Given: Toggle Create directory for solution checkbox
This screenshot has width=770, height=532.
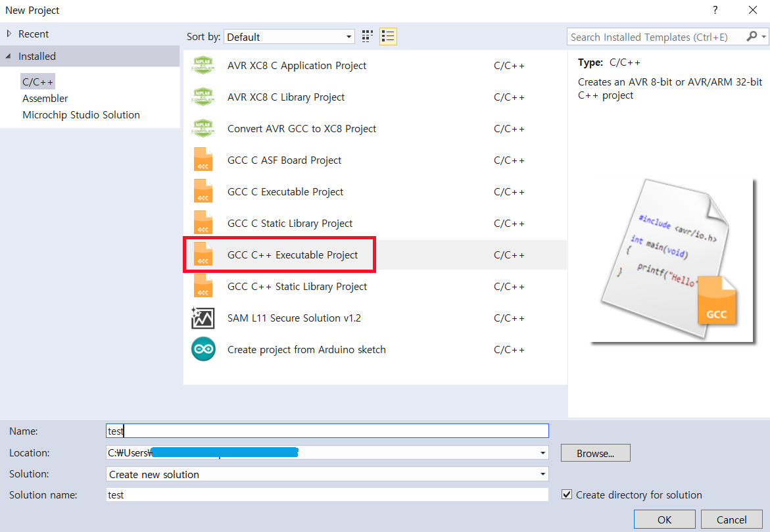Looking at the screenshot, I should click(567, 495).
